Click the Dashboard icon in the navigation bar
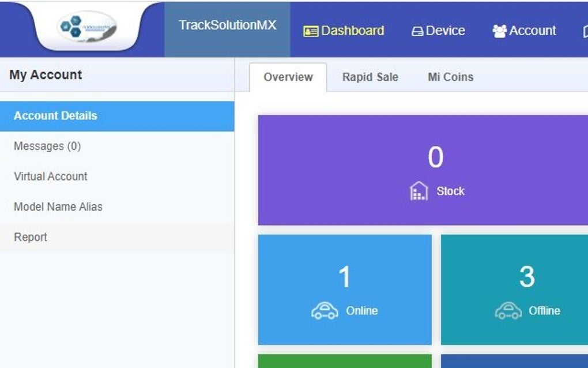This screenshot has width=588, height=368. pyautogui.click(x=311, y=30)
